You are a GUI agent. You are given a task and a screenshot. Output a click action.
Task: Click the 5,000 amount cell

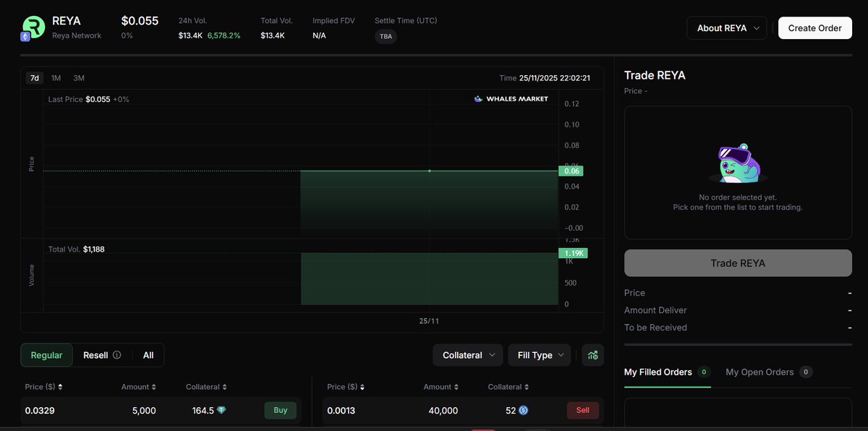click(144, 410)
